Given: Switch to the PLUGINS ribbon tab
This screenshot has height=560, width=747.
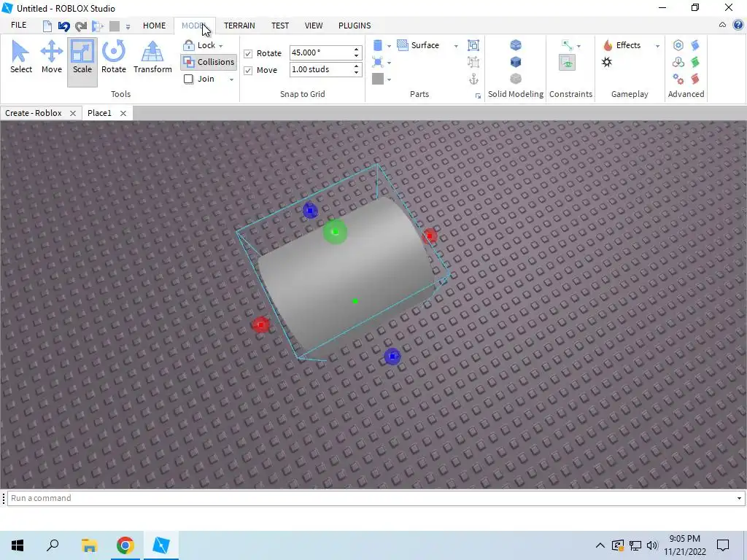Looking at the screenshot, I should 355,26.
